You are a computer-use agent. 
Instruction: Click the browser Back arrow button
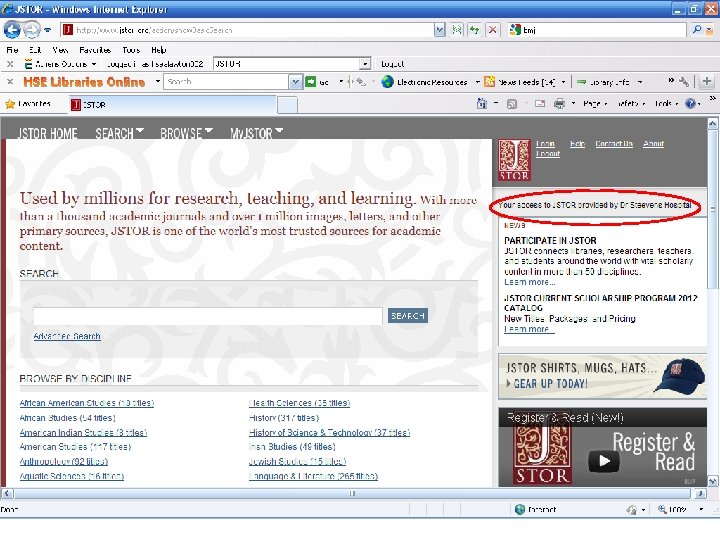[x=12, y=30]
